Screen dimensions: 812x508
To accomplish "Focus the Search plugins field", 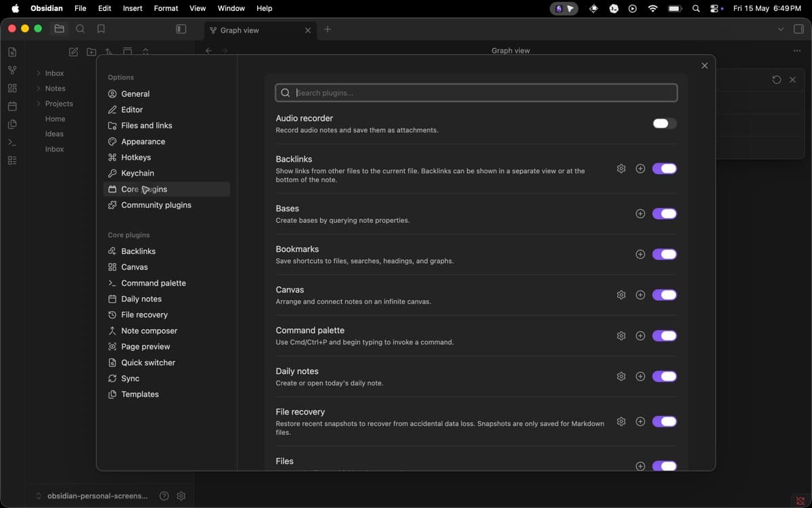I will tap(476, 93).
